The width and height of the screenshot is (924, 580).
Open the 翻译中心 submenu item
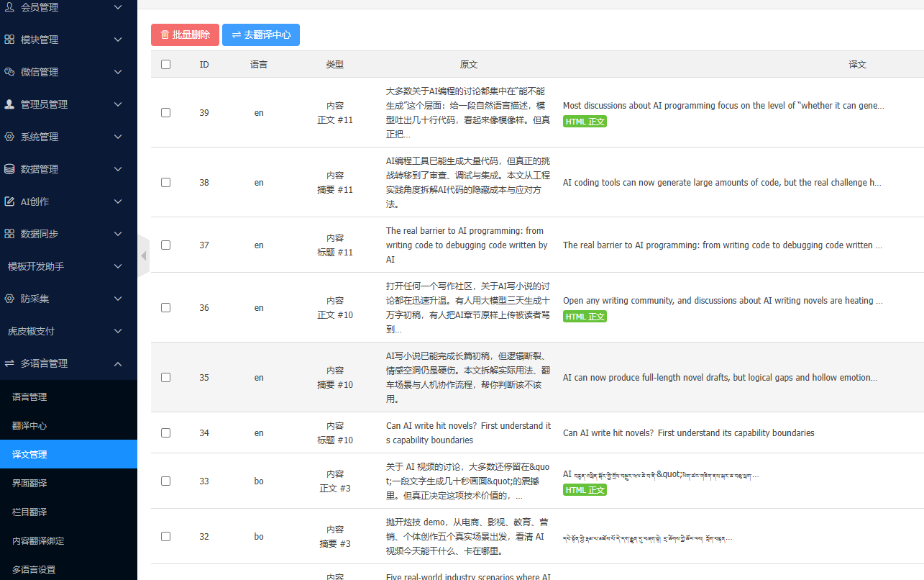click(x=68, y=425)
